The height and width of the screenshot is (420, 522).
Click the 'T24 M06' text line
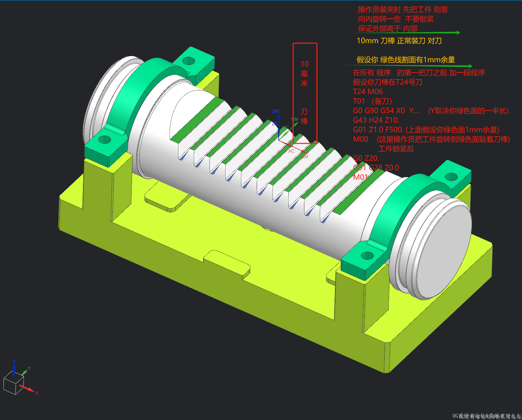[x=368, y=91]
